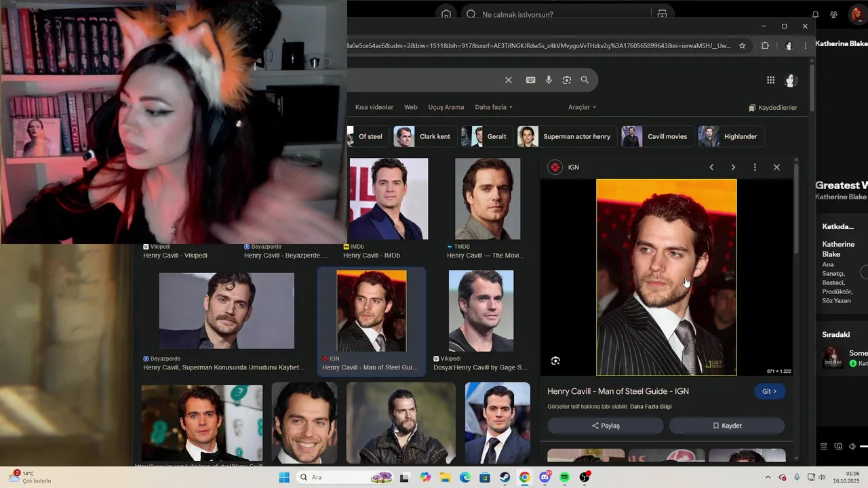Open Dosya:Henry Cavill by Gage thumbnail

click(481, 311)
